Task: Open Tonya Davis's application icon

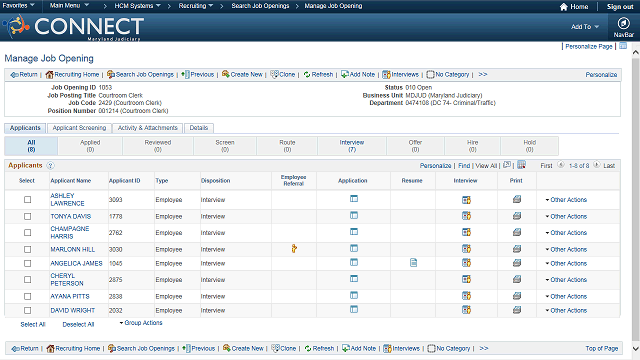Action: [354, 216]
